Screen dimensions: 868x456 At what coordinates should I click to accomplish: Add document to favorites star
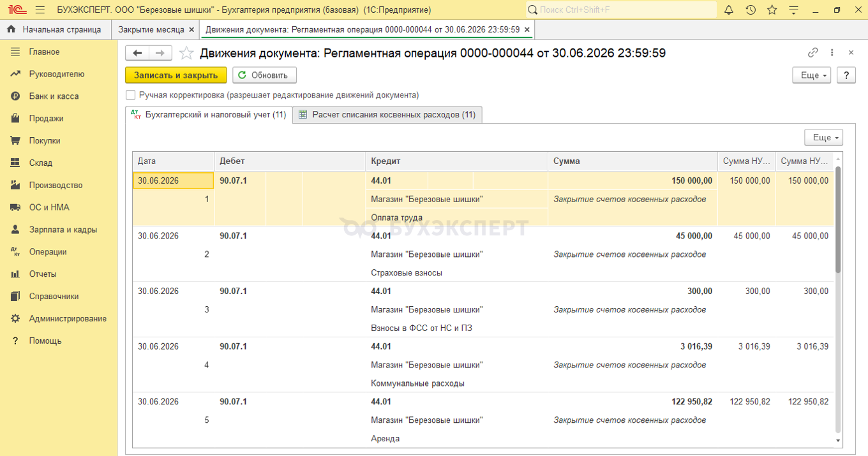click(186, 53)
